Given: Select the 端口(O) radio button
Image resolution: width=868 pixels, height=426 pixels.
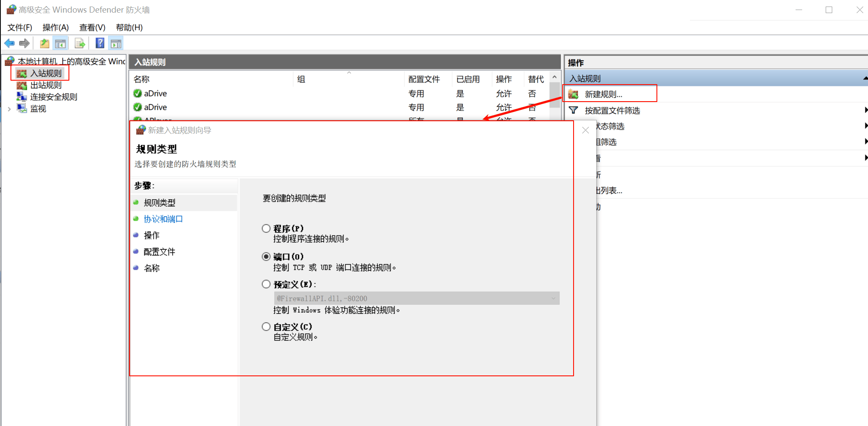Looking at the screenshot, I should pyautogui.click(x=266, y=256).
